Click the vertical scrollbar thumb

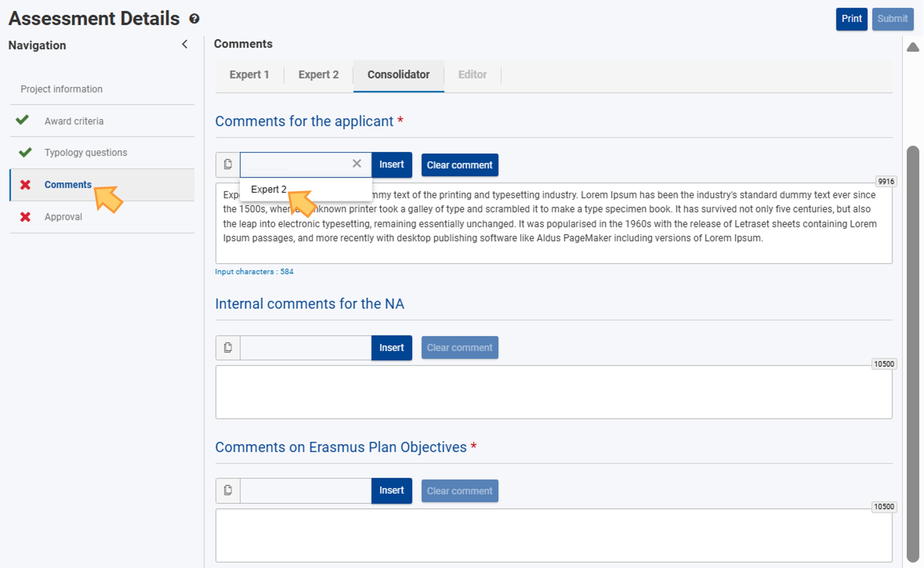click(913, 353)
